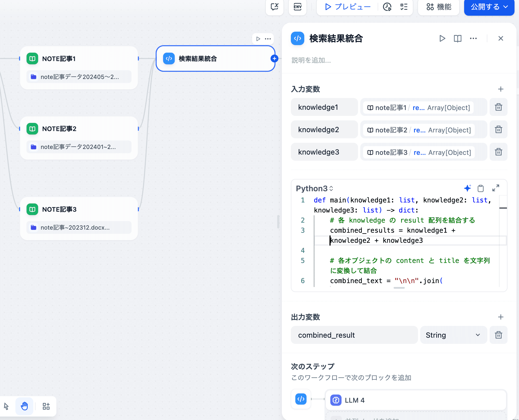Open the 機能 features menu
Screen dimensions: 519x420
439,7
